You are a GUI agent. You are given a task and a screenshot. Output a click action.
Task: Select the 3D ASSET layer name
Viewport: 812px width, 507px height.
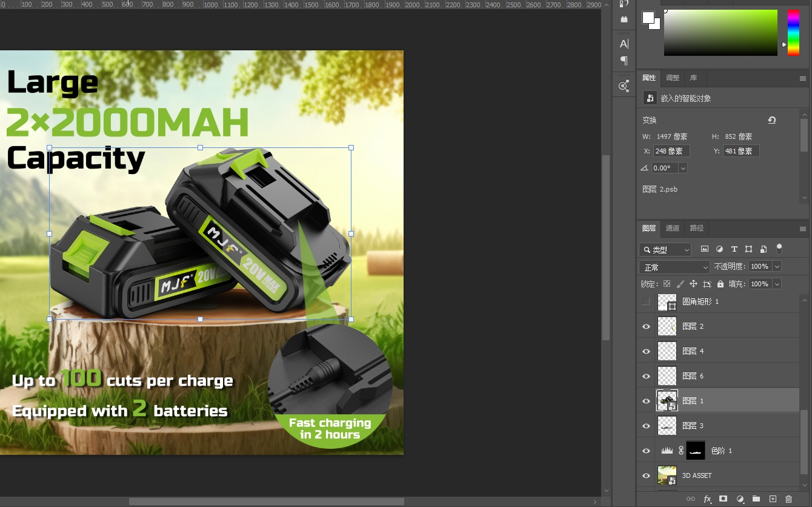tap(697, 475)
